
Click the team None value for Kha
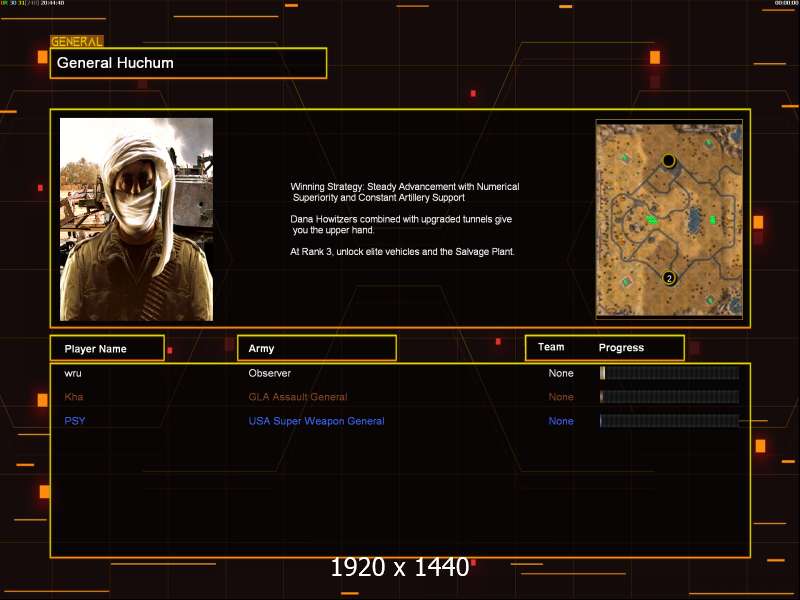[x=561, y=397]
